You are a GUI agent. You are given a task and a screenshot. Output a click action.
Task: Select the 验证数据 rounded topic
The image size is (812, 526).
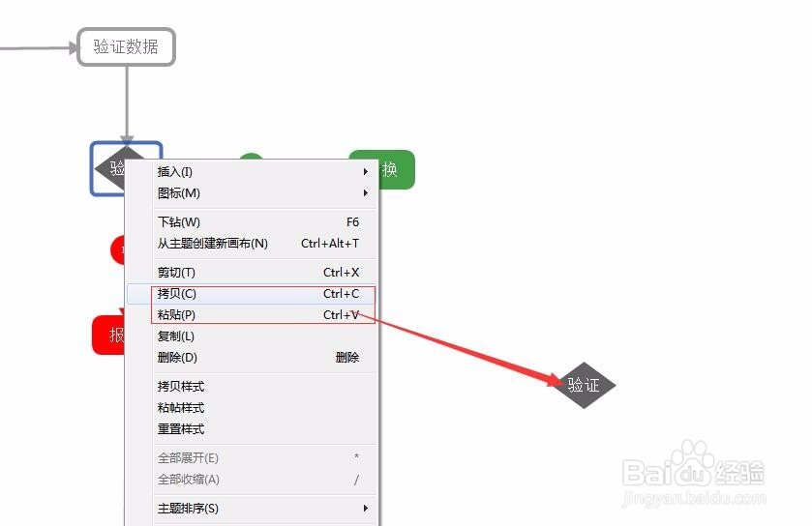(127, 47)
